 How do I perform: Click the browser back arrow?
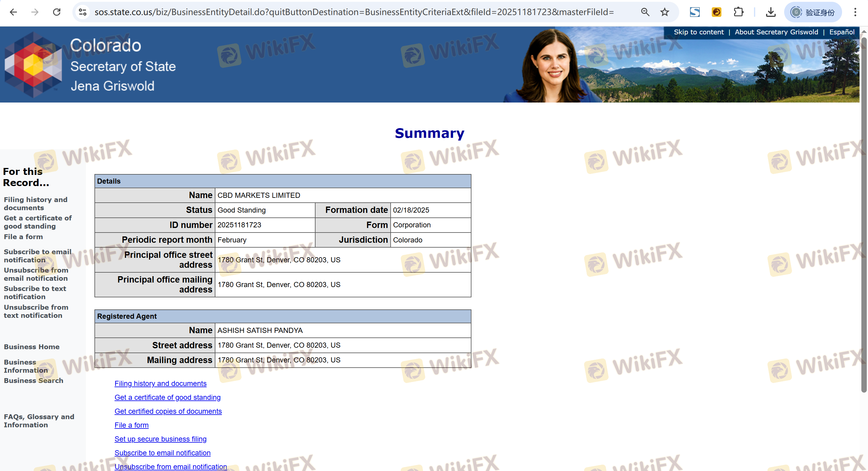pos(14,12)
